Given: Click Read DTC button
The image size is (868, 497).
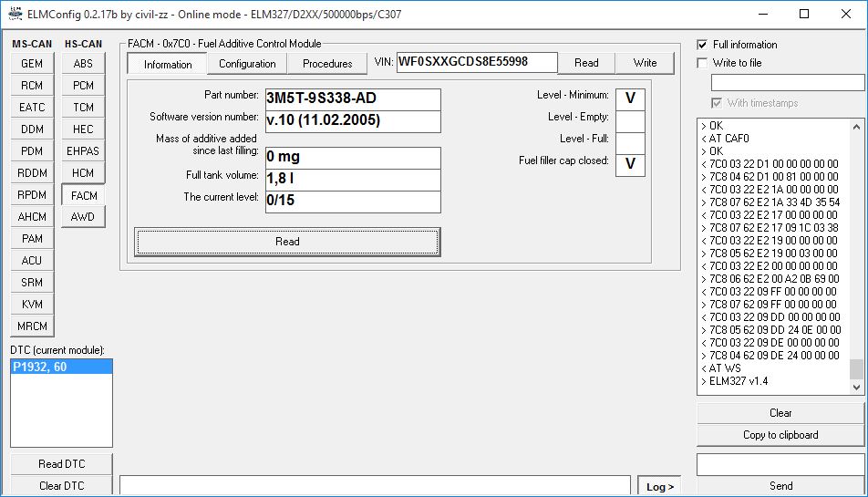Looking at the screenshot, I should (62, 464).
